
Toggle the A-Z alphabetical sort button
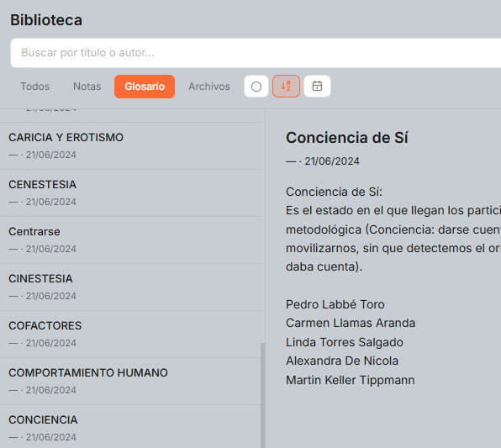click(286, 87)
